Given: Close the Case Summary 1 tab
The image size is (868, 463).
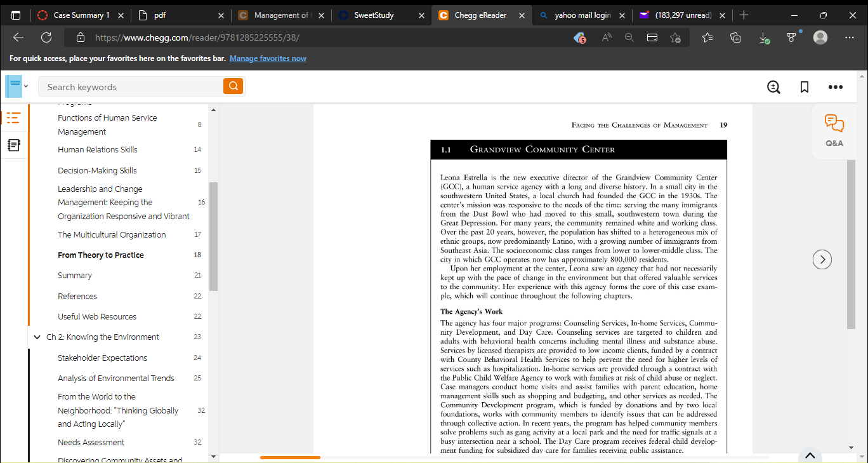Looking at the screenshot, I should coord(121,15).
